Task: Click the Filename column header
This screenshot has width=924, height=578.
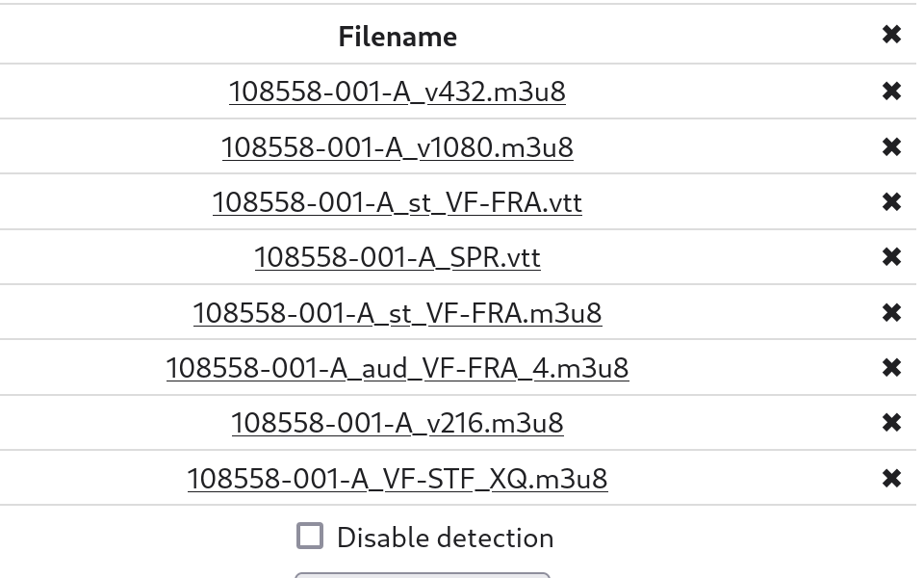Action: click(398, 37)
